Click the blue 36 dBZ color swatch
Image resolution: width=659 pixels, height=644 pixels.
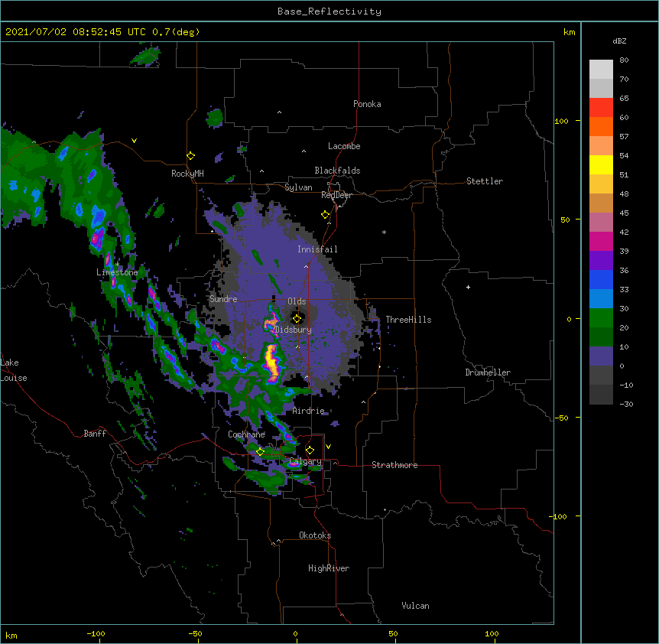coord(601,279)
